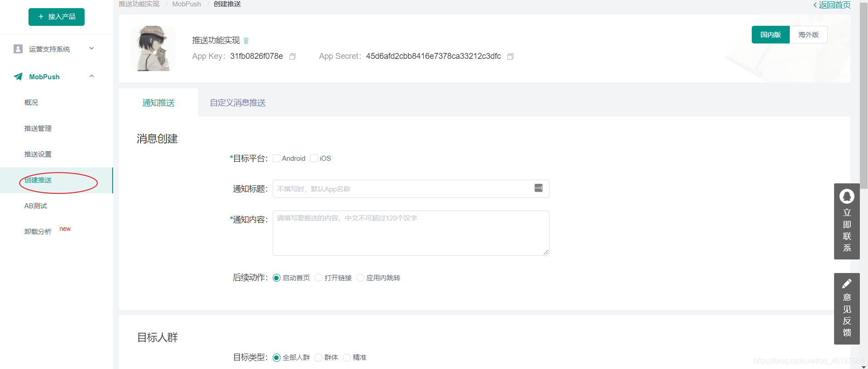Open the emoji picker in 通知标题 field
Viewport: 868px width, 369px height.
click(x=538, y=188)
